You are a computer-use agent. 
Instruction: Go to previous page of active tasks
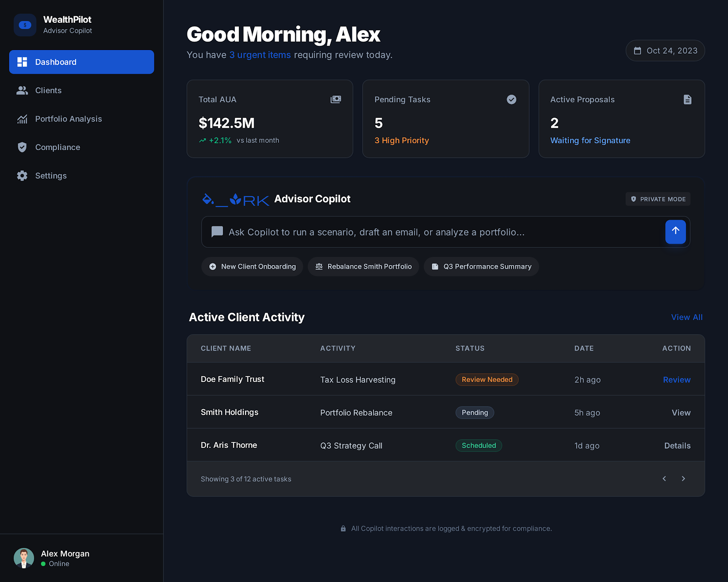[x=664, y=479]
